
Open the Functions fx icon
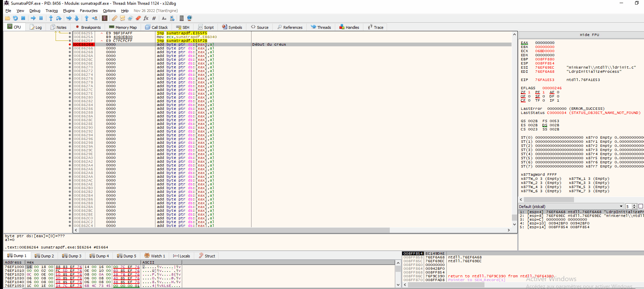pos(146,18)
